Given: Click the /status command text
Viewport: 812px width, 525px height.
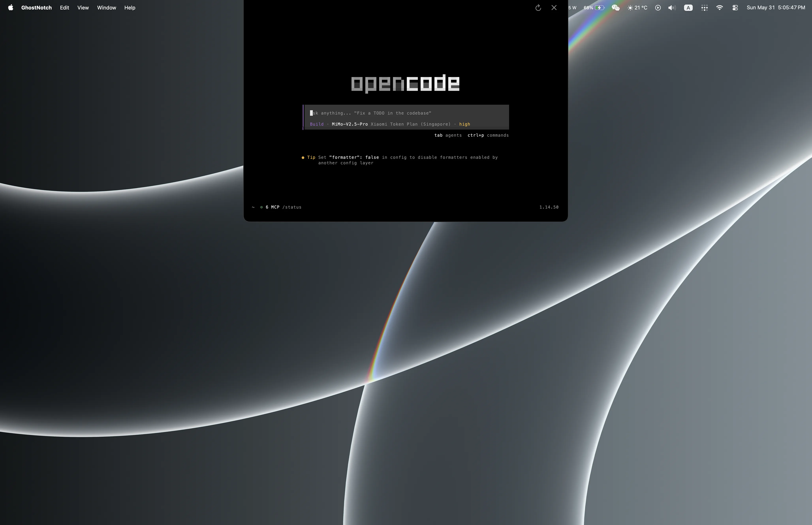Looking at the screenshot, I should 292,207.
